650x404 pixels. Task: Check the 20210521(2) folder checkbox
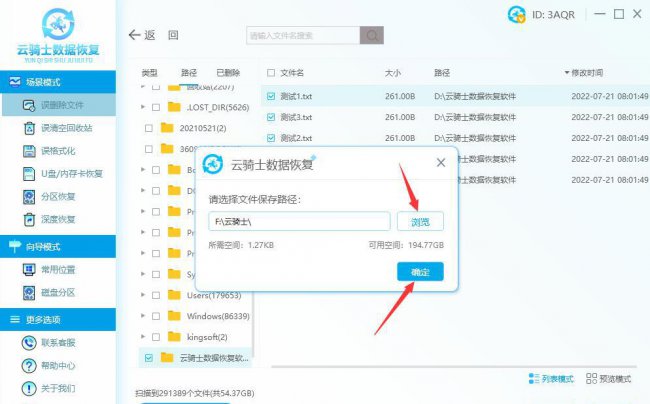pos(149,128)
